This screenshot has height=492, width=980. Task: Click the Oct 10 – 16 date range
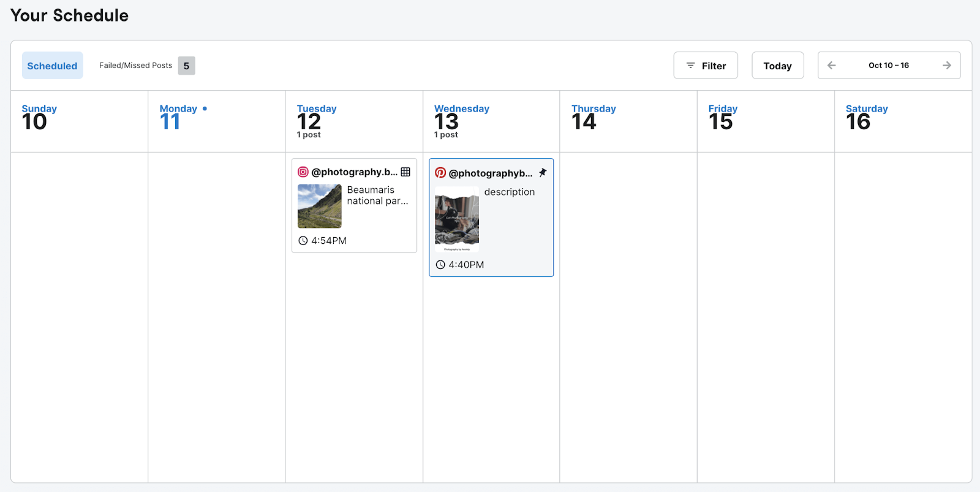coord(888,66)
